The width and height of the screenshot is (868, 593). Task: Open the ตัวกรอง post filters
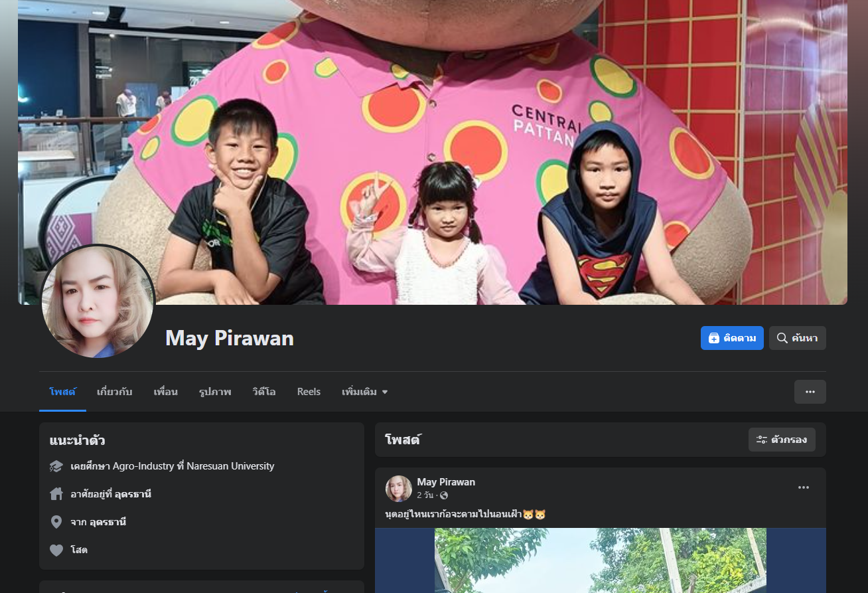click(x=782, y=440)
